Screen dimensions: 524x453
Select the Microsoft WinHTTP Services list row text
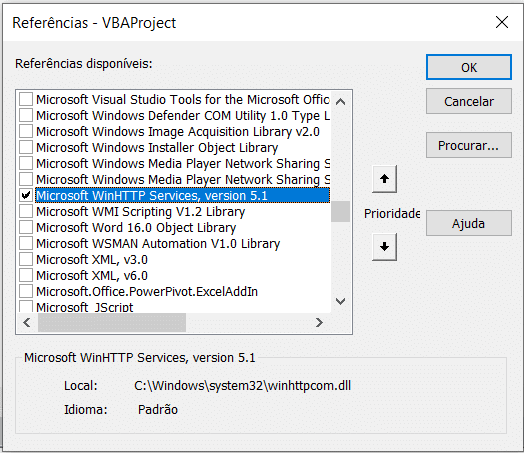152,195
